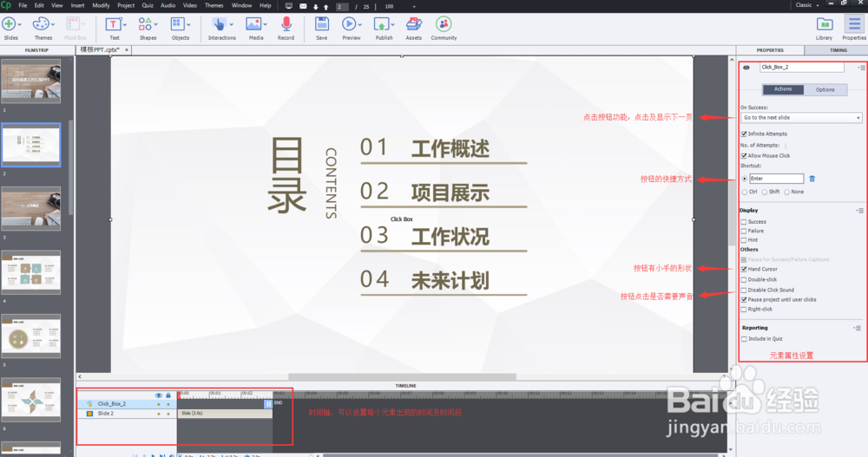Enable the Failure caption checkbox
The width and height of the screenshot is (868, 457).
744,232
